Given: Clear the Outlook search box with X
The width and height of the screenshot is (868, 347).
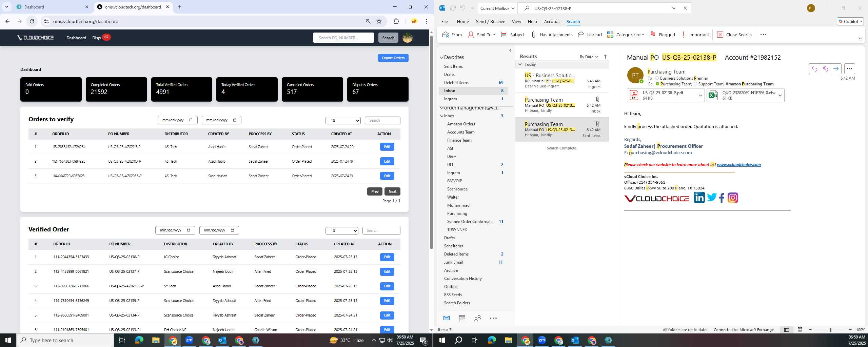Looking at the screenshot, I should pos(685,8).
